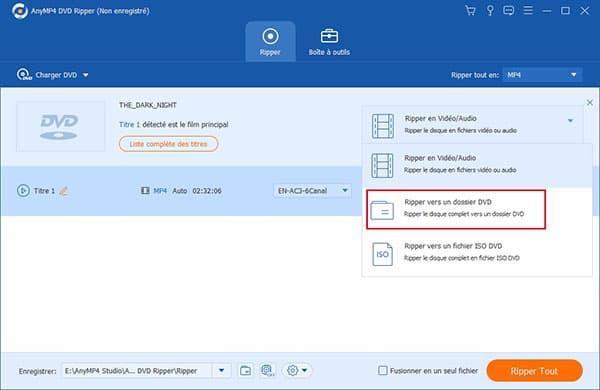
Task: Open the hamburger menu icon
Action: coord(528,10)
